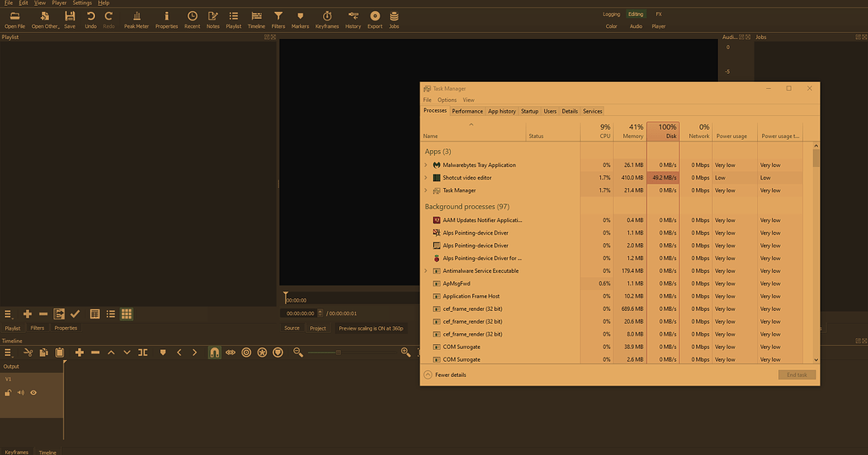
Task: Lock the V1 track
Action: [8, 393]
